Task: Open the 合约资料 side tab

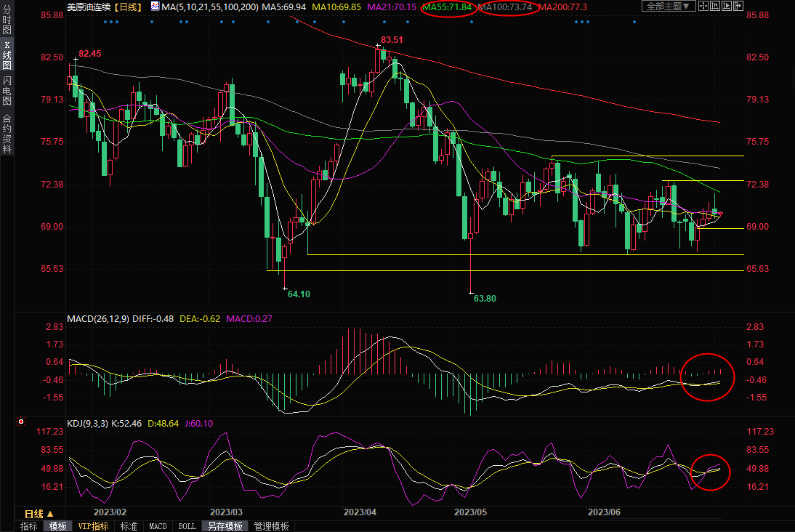Action: click(x=7, y=134)
